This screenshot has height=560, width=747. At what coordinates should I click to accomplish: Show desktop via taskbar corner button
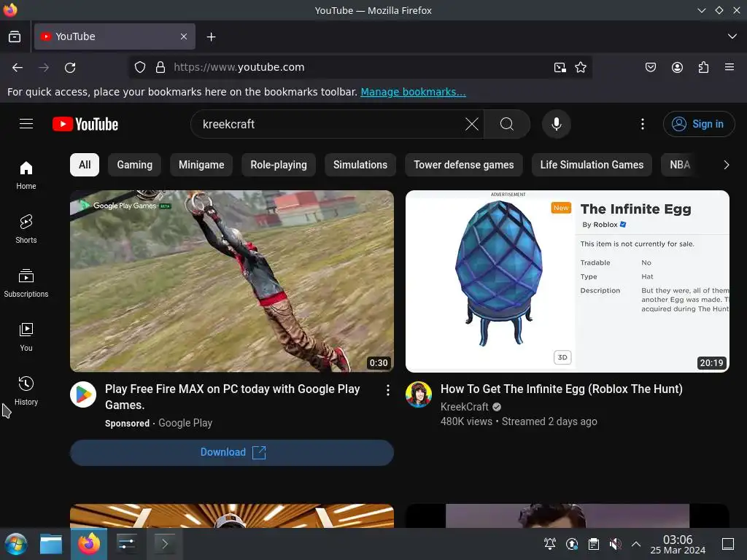[728, 544]
